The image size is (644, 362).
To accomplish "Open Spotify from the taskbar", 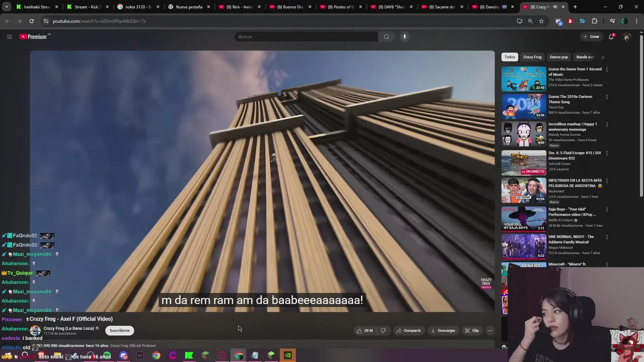I will 107,356.
